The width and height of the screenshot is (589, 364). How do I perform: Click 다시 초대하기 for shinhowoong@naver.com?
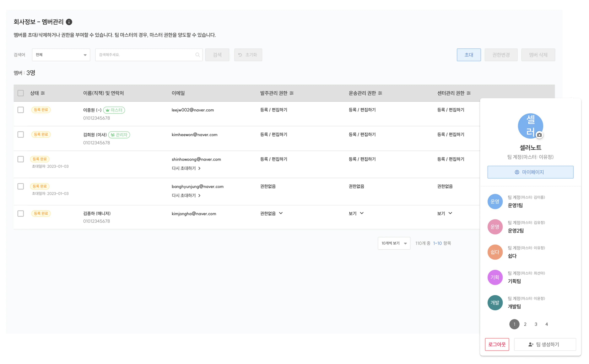click(186, 168)
